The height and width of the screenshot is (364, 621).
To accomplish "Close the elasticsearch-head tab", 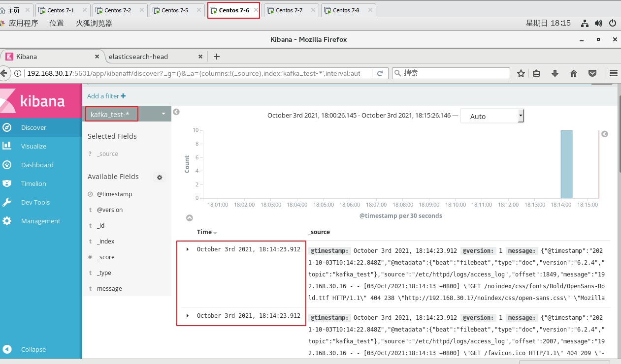I will tap(200, 57).
